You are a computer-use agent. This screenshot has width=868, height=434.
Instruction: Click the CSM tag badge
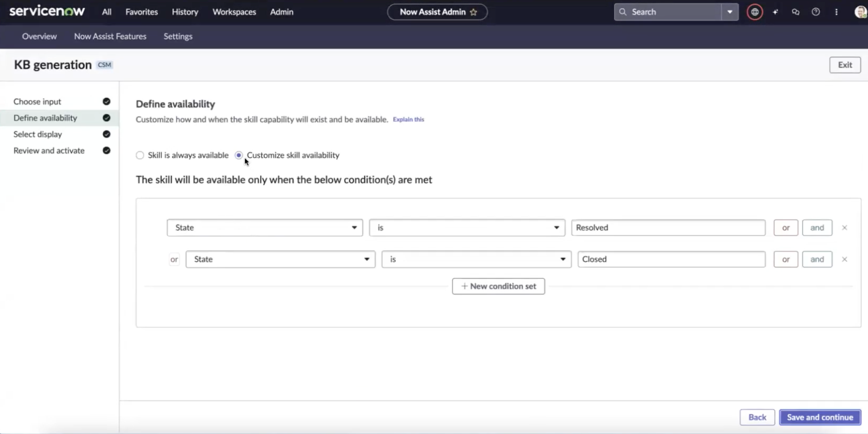(x=104, y=65)
